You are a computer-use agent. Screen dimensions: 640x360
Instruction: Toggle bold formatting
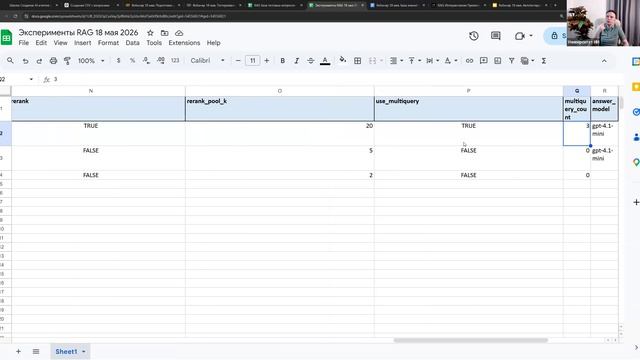coord(282,60)
